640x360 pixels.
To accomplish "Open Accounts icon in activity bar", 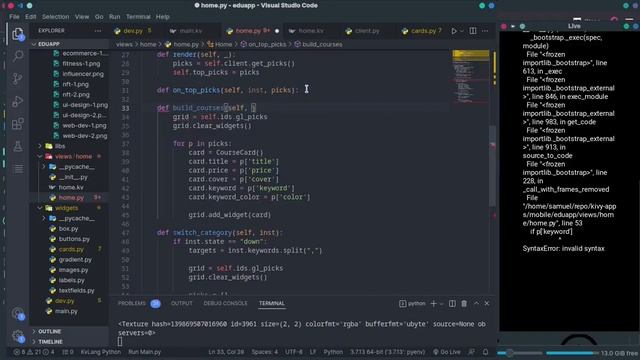I will coord(18,313).
